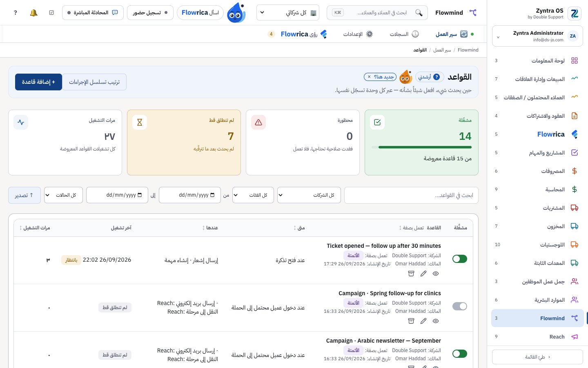
Task: Open اللوجستيات logistics in sidebar
Action: click(x=537, y=245)
